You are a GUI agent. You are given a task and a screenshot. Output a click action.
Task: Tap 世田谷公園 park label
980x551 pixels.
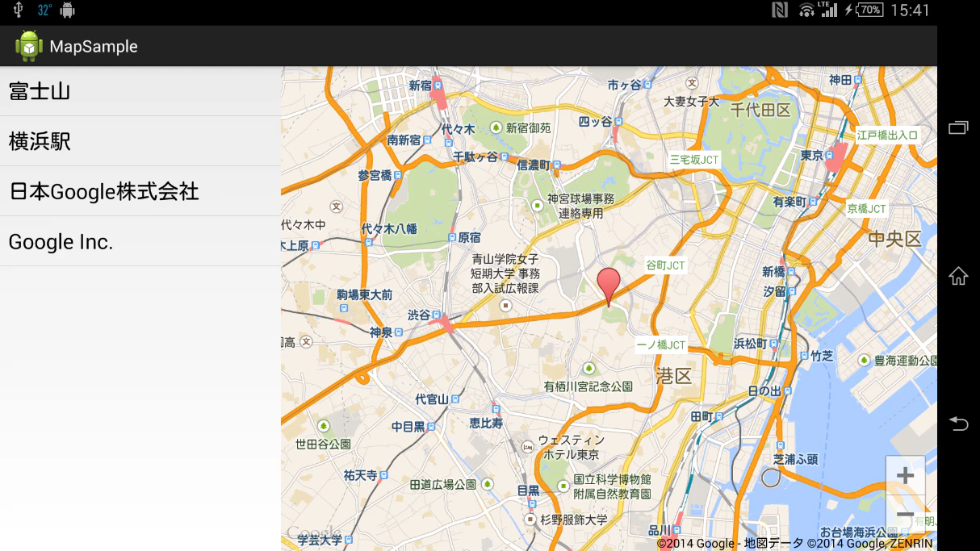click(323, 444)
